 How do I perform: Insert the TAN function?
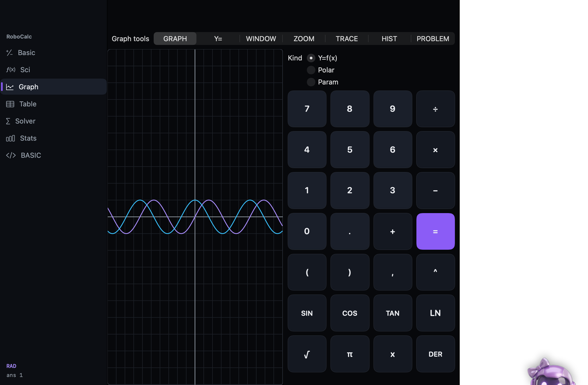[393, 313]
